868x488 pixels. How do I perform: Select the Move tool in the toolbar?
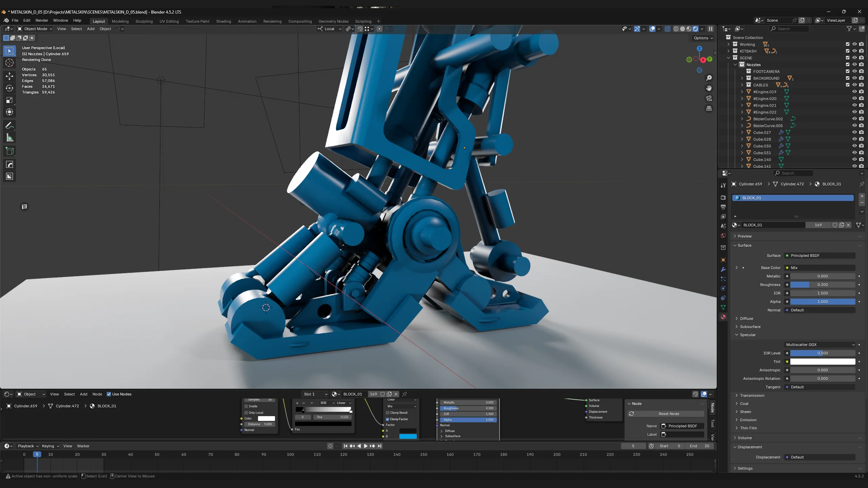pyautogui.click(x=9, y=76)
